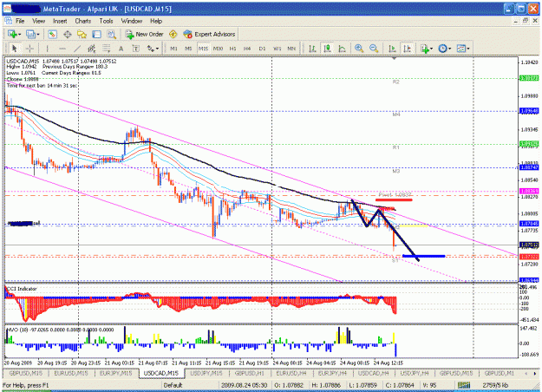Select the Cursor arrow tool

15,49
